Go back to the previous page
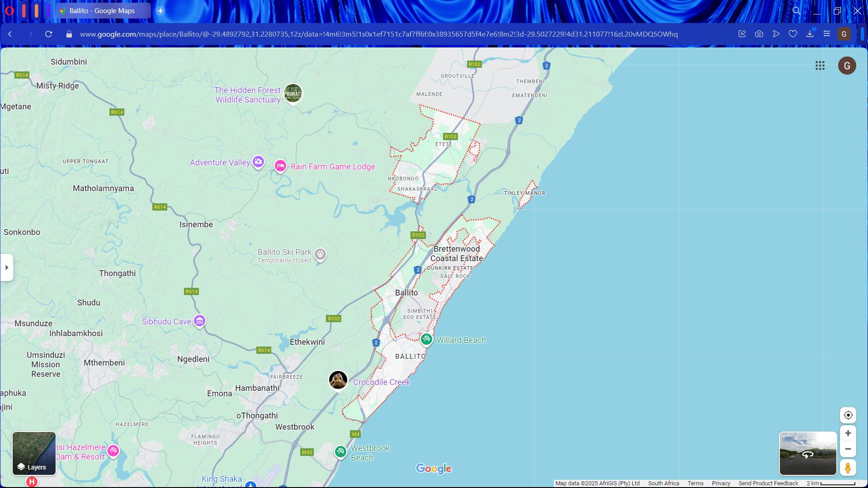 click(x=10, y=34)
